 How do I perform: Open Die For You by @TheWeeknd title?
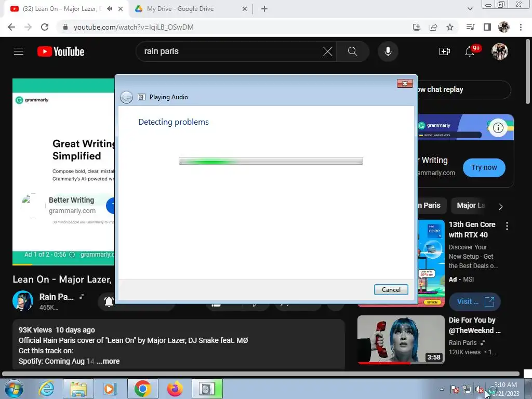pos(474,325)
